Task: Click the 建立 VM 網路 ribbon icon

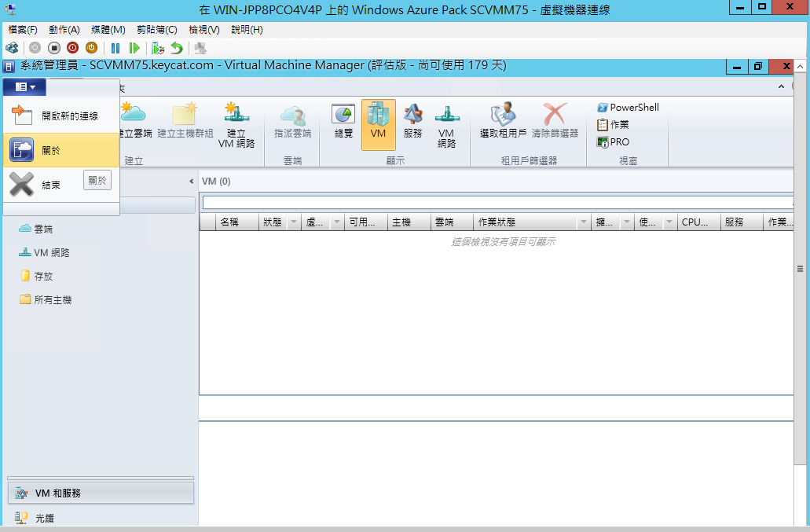Action: tap(236, 125)
